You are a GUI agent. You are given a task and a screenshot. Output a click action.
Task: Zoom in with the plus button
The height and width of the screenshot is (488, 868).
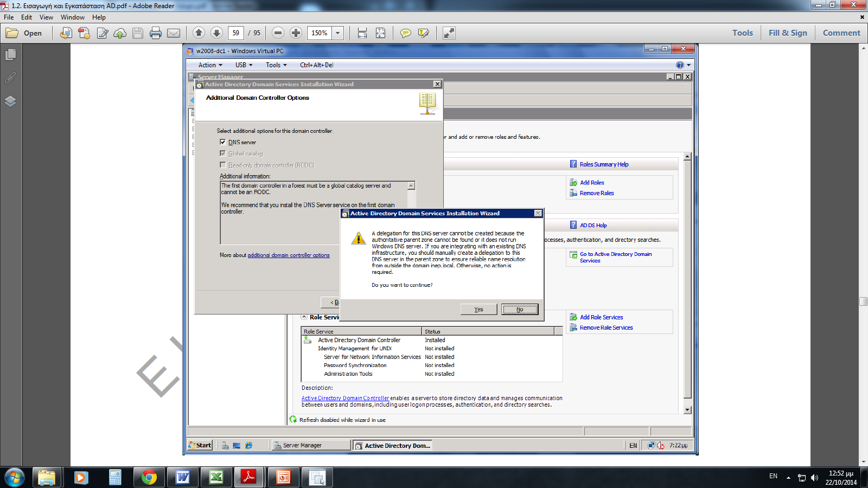296,33
